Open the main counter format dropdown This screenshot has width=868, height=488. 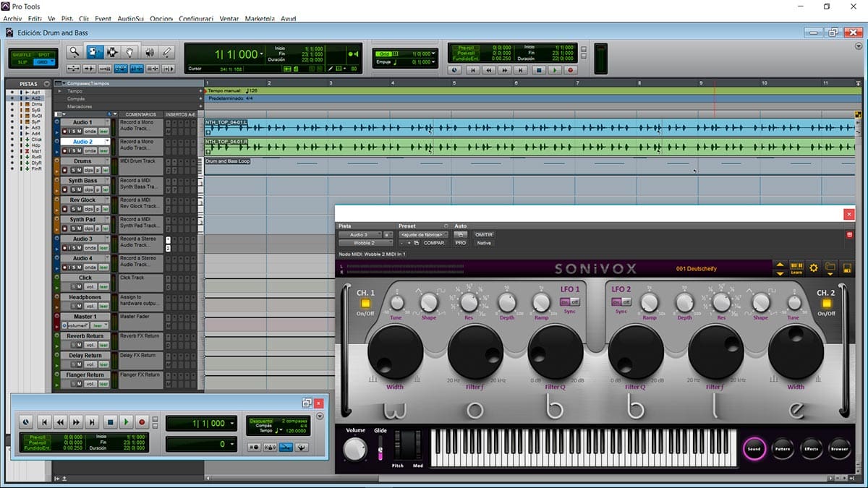pyautogui.click(x=262, y=54)
